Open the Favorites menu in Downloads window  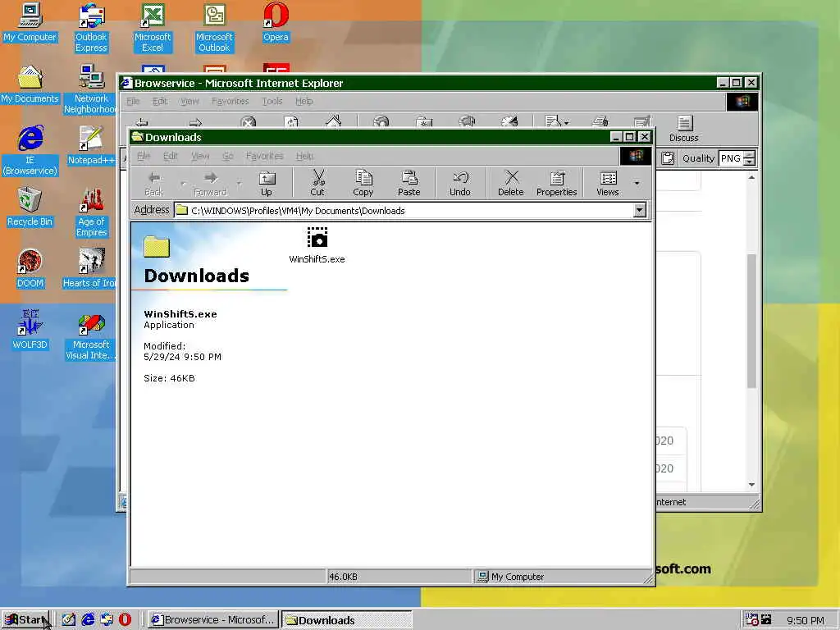tap(265, 156)
